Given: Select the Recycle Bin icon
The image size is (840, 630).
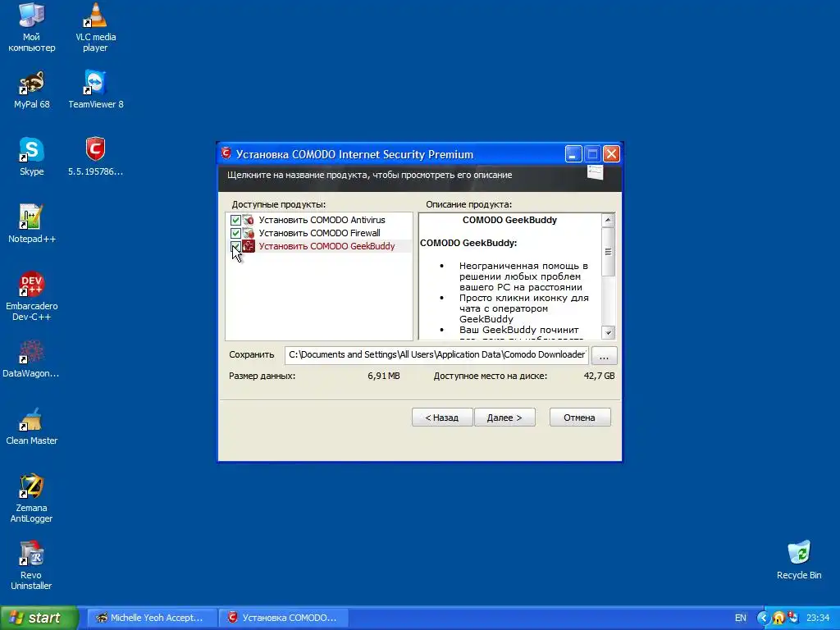Looking at the screenshot, I should pyautogui.click(x=799, y=559).
